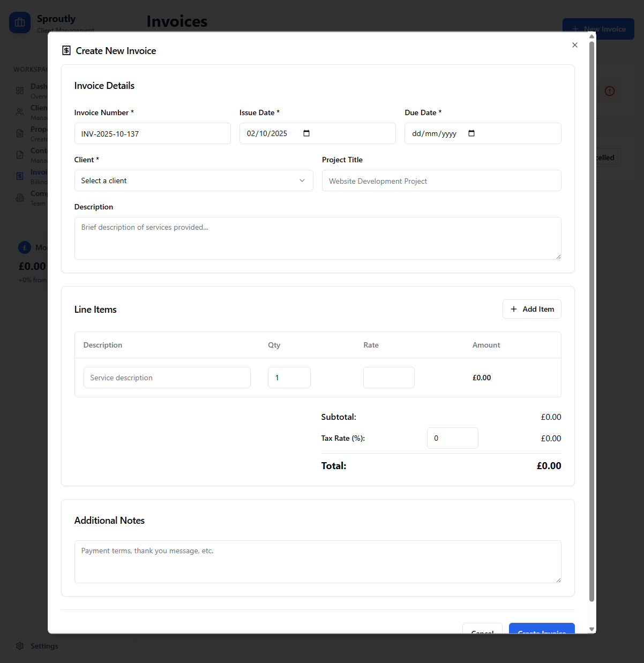Click the Service description line item field
The image size is (644, 663).
point(167,378)
